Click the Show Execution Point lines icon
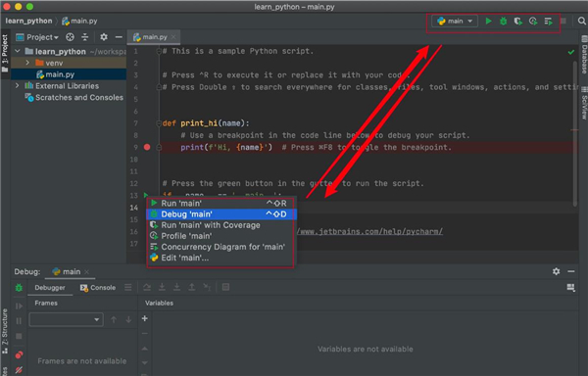Screen dimensions: 588x376 [x=128, y=287]
